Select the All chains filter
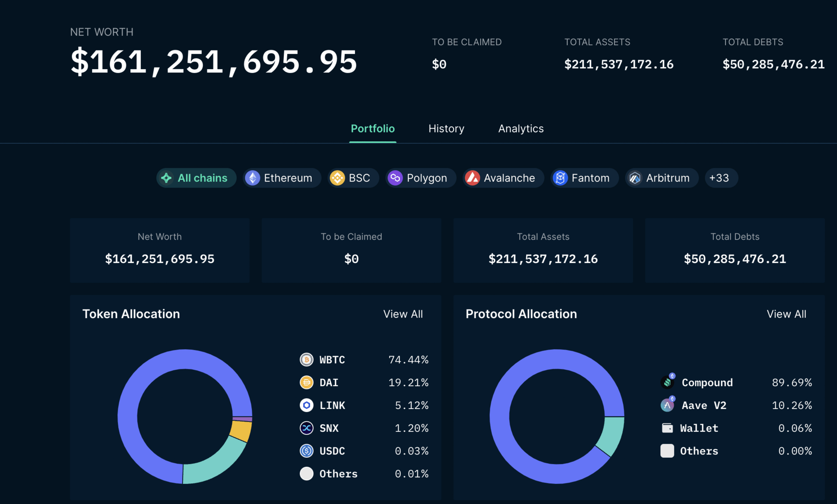Image resolution: width=837 pixels, height=504 pixels. pyautogui.click(x=196, y=178)
